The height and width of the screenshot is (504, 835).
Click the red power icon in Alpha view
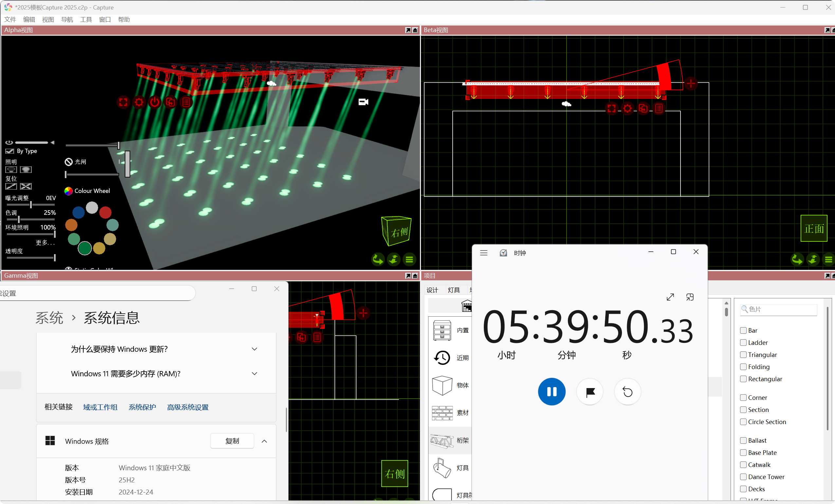[155, 102]
